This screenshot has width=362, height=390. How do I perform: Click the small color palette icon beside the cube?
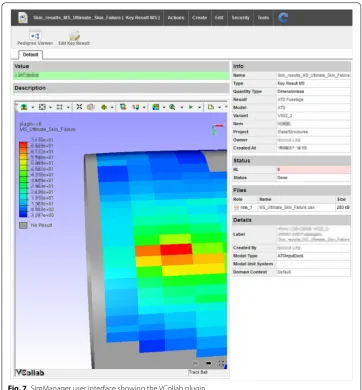(x=136, y=107)
